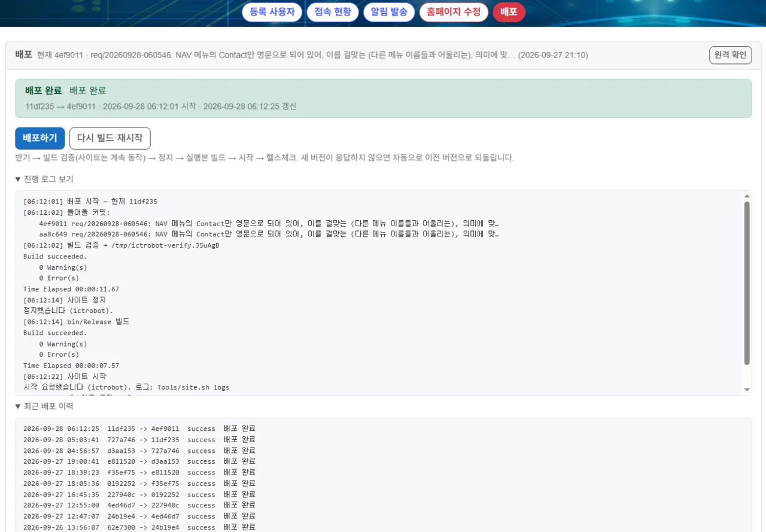Click the history row 24b19e4 -> 4ed46d7
The image size is (766, 532).
tap(139, 516)
